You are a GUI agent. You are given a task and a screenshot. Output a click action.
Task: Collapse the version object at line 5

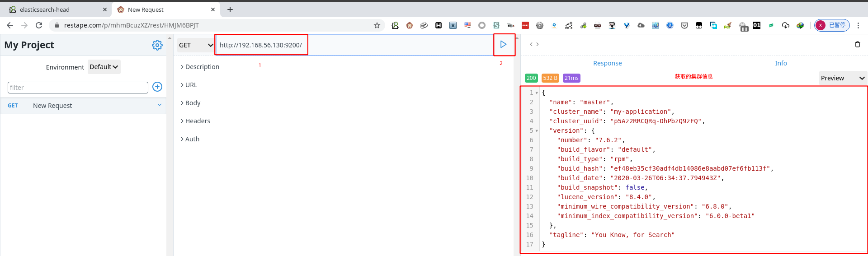tap(537, 131)
